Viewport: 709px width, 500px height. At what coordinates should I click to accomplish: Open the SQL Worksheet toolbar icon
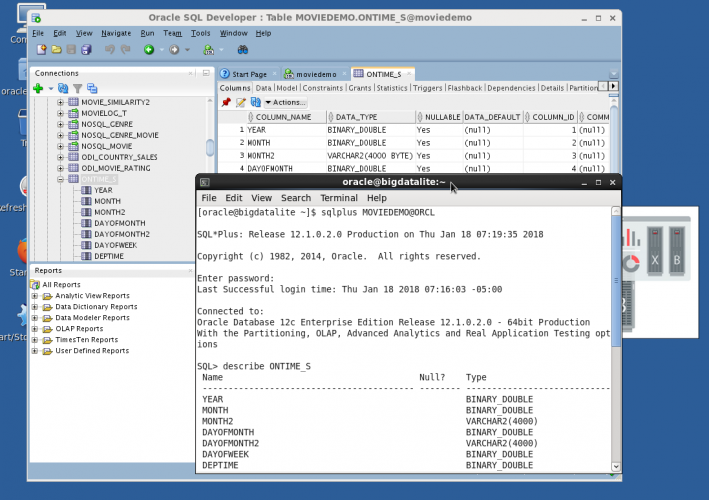click(208, 50)
